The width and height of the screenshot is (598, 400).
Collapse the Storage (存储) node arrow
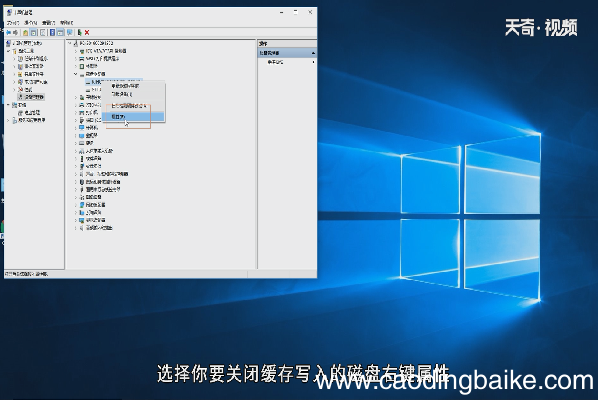[x=8, y=105]
